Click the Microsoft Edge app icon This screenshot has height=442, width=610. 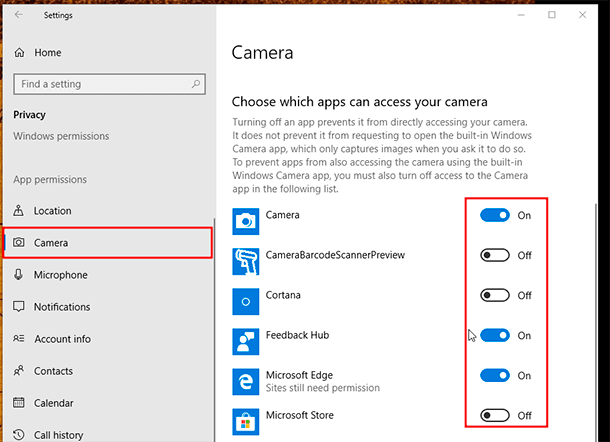(x=247, y=382)
